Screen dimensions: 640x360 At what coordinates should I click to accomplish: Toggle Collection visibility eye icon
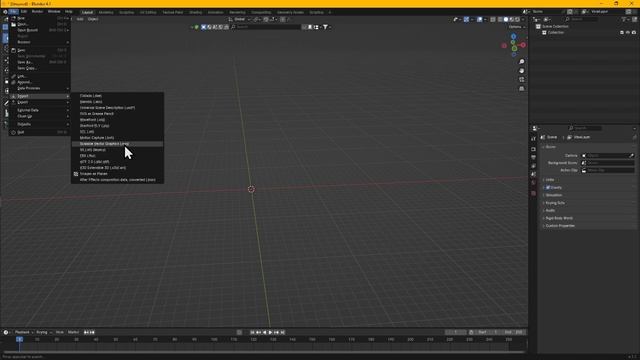tap(628, 32)
